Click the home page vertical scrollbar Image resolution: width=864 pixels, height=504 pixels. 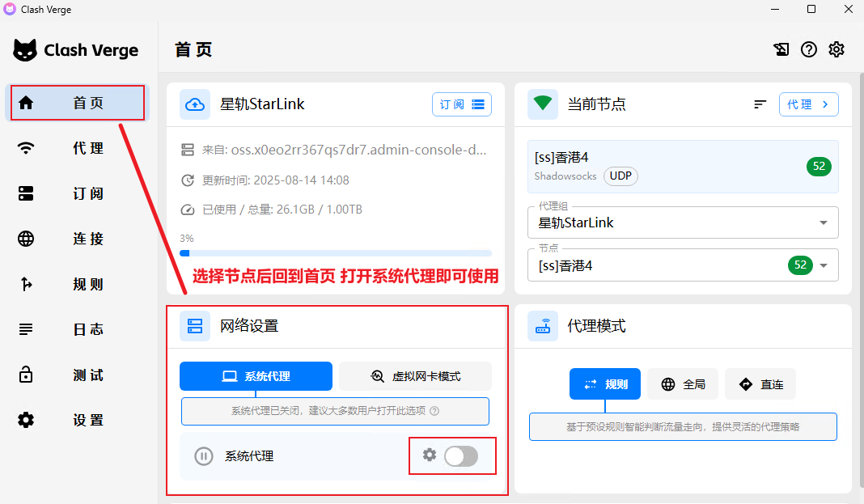tap(862, 281)
